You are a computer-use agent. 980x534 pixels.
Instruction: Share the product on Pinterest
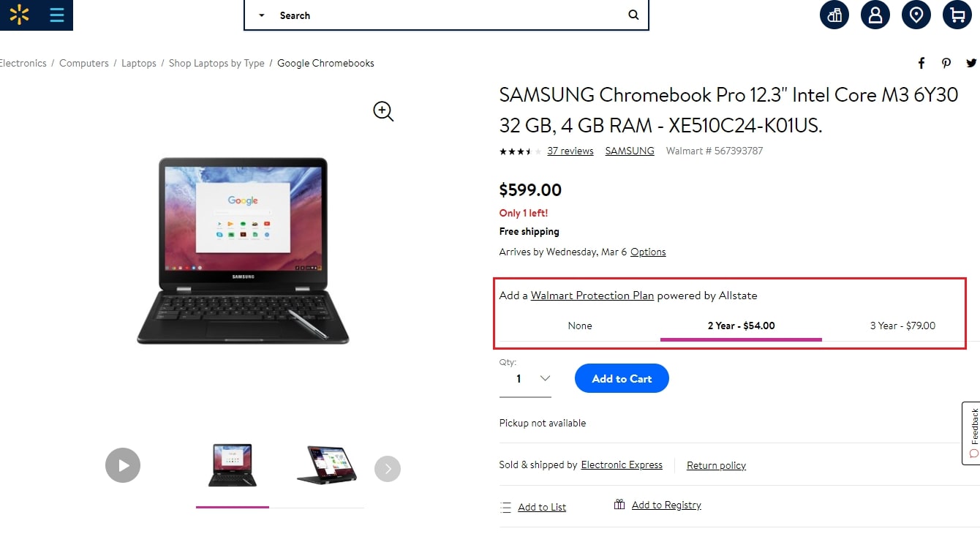946,63
